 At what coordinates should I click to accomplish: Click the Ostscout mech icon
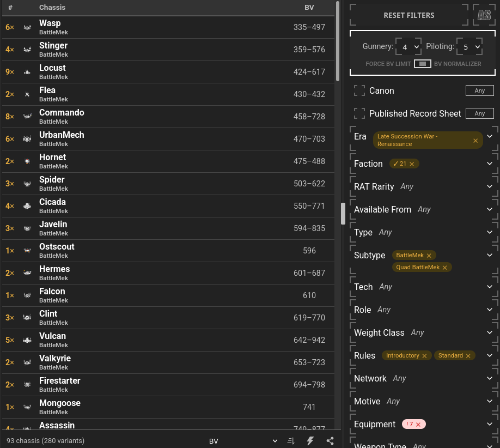(27, 251)
